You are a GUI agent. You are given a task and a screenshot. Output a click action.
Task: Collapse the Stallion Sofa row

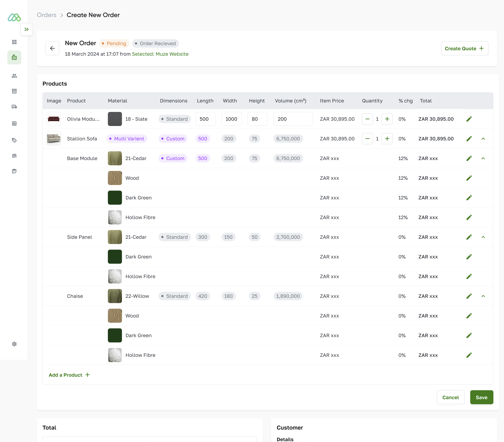pos(483,139)
